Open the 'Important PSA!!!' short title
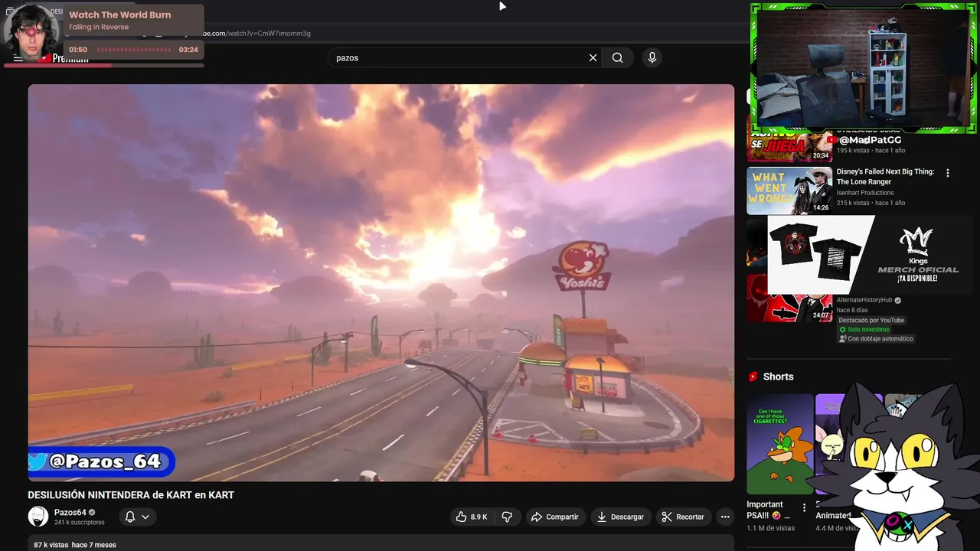 coord(767,510)
